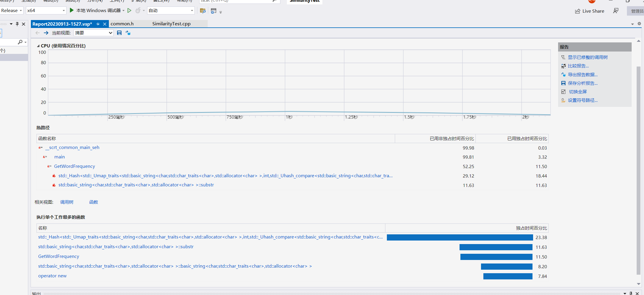Open the current view 摘要 dropdown
644x295 pixels.
(x=94, y=33)
